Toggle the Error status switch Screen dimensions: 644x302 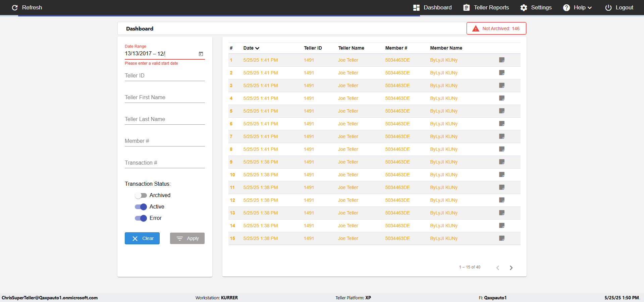click(x=141, y=218)
